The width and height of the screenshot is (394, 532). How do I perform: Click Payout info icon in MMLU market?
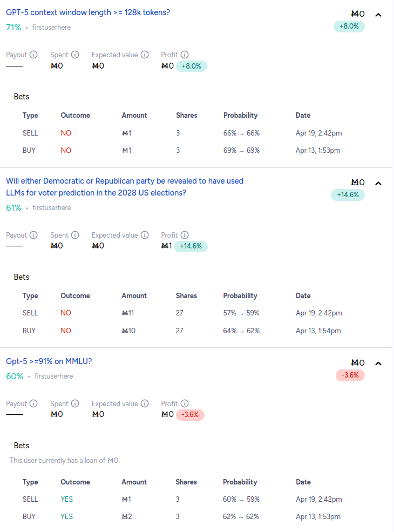click(33, 403)
